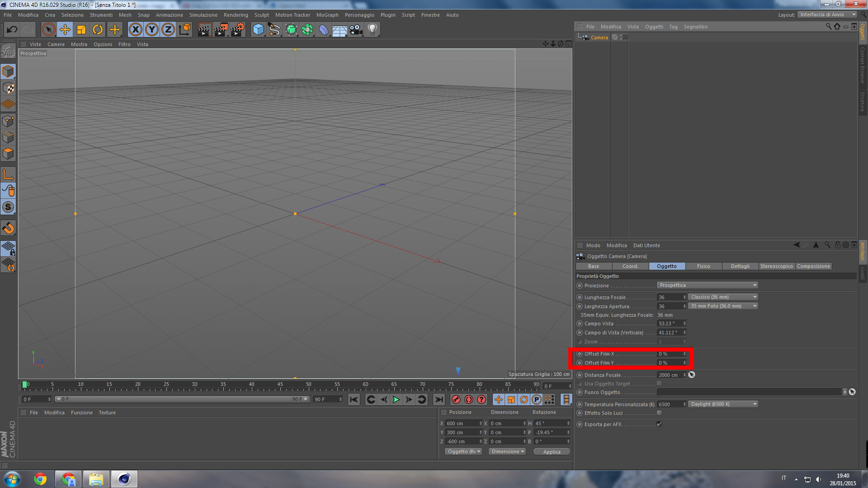The height and width of the screenshot is (488, 868).
Task: Click the Cube primitive icon
Action: [x=258, y=30]
